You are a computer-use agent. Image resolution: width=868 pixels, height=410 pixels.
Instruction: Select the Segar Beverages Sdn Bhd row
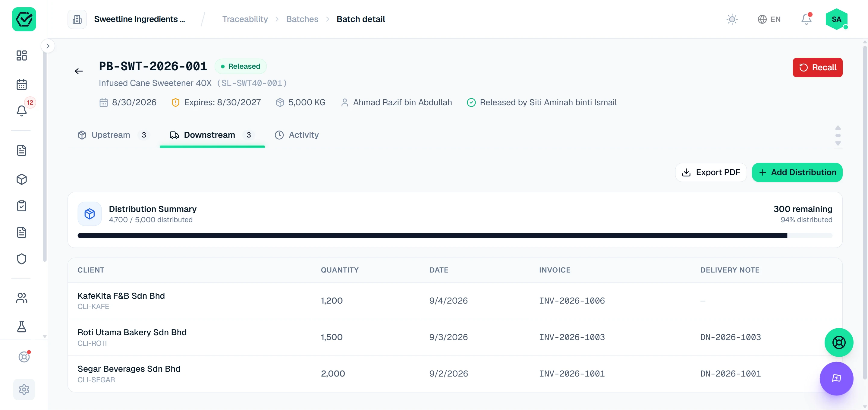coord(454,374)
